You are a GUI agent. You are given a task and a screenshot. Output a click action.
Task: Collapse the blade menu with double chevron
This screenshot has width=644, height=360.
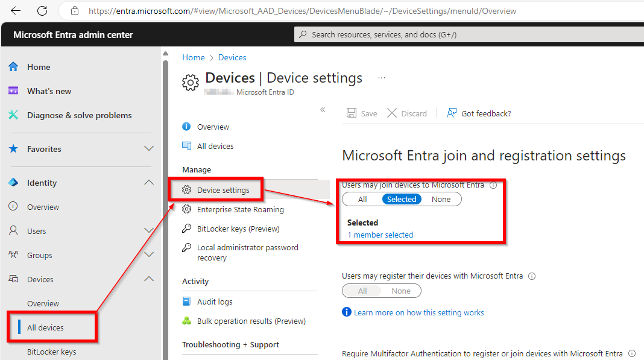(323, 110)
